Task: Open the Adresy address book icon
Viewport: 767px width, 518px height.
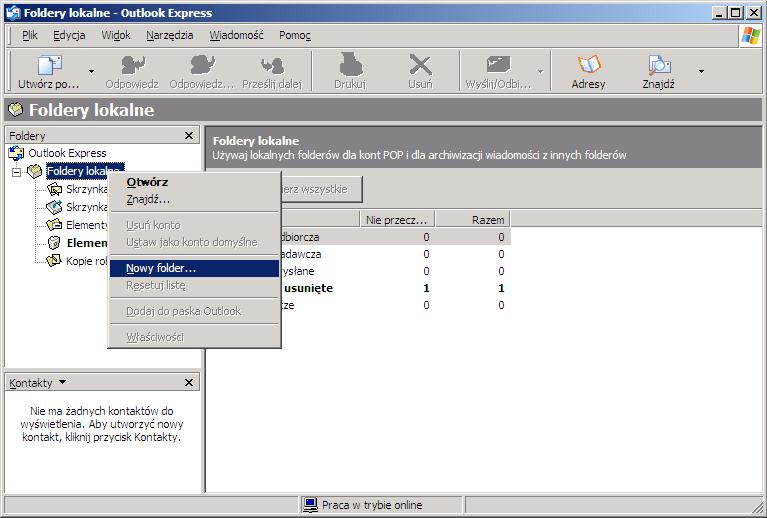Action: tap(588, 65)
